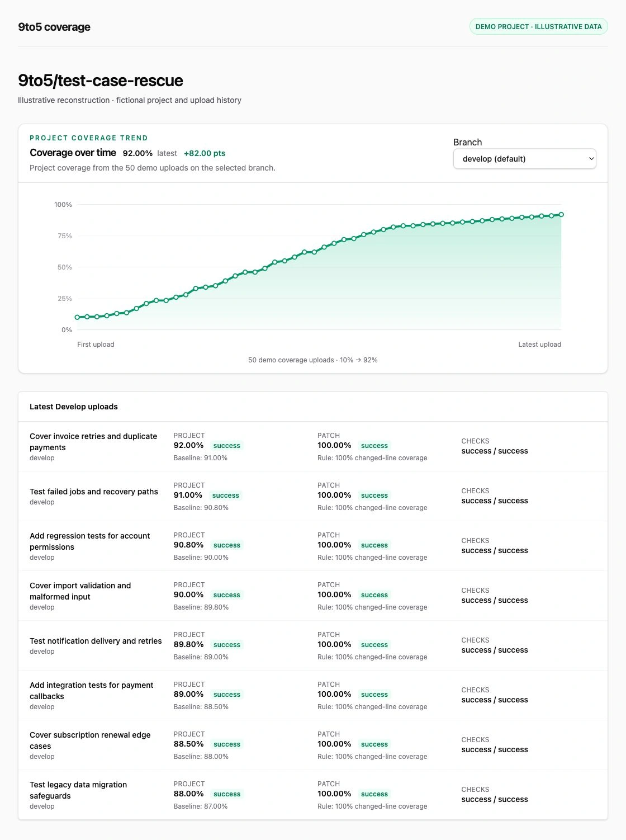Click the first upload data point on chart

[x=77, y=317]
